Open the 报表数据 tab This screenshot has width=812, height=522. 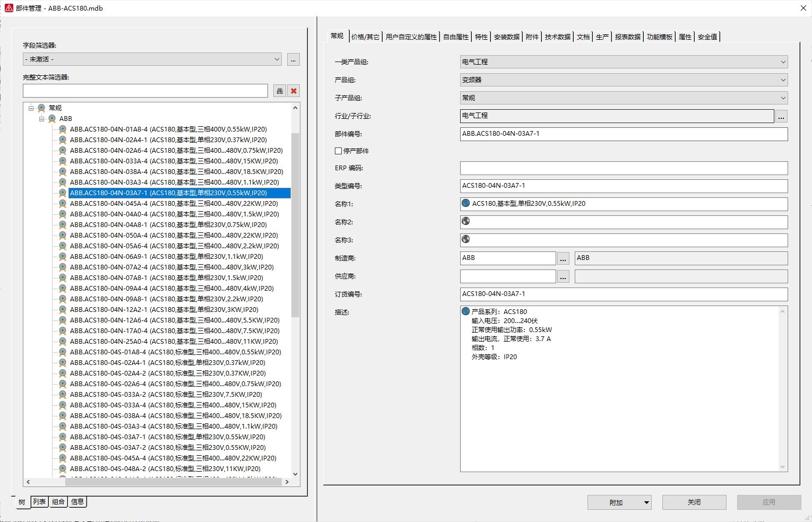[627, 37]
